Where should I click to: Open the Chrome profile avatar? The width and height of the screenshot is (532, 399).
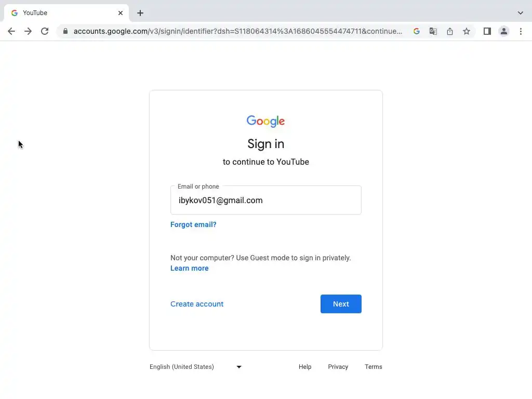tap(503, 31)
